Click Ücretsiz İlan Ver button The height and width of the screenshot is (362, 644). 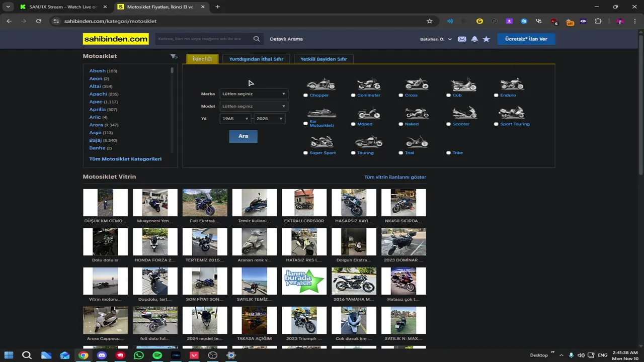[x=526, y=39]
